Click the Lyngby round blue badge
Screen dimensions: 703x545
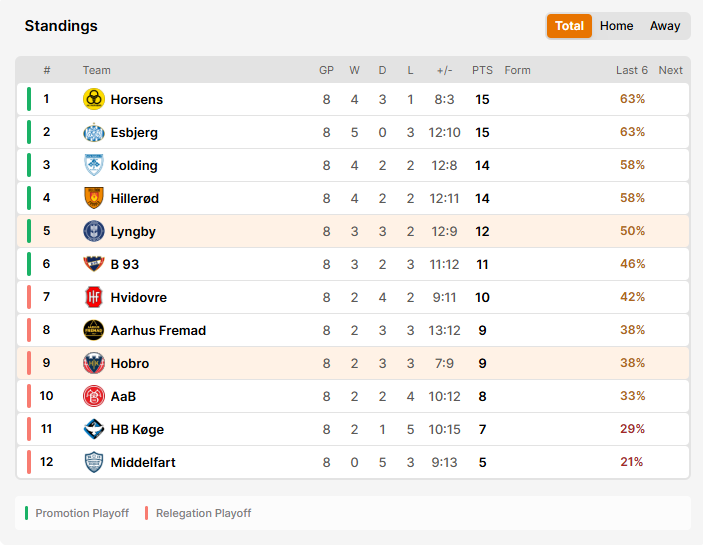point(94,231)
